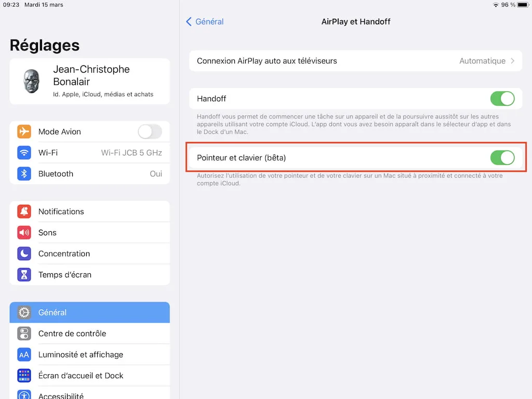Image resolution: width=532 pixels, height=399 pixels.
Task: Click the Sons speaker icon
Action: coord(24,233)
